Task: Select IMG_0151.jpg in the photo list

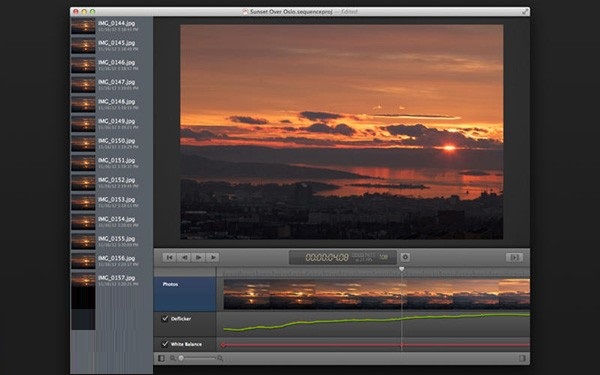Action: tap(112, 163)
